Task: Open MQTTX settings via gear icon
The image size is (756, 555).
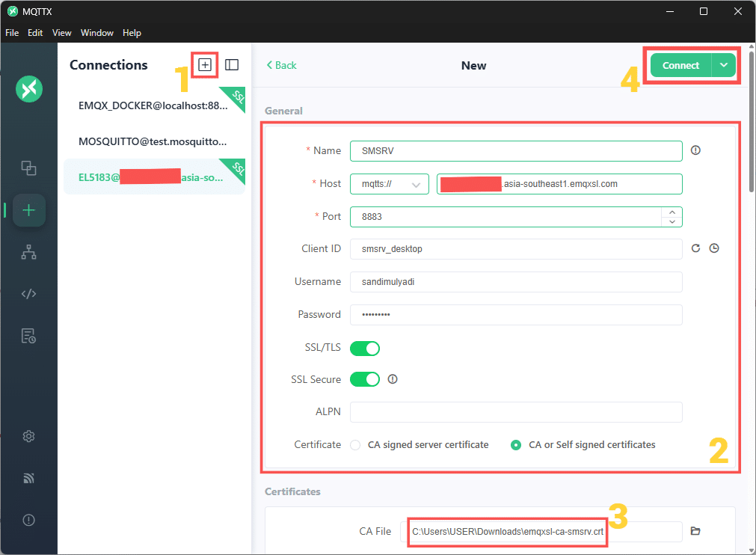Action: [x=28, y=436]
